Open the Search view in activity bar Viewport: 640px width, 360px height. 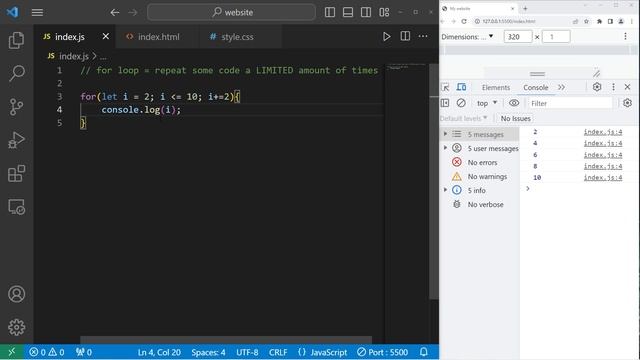click(16, 73)
